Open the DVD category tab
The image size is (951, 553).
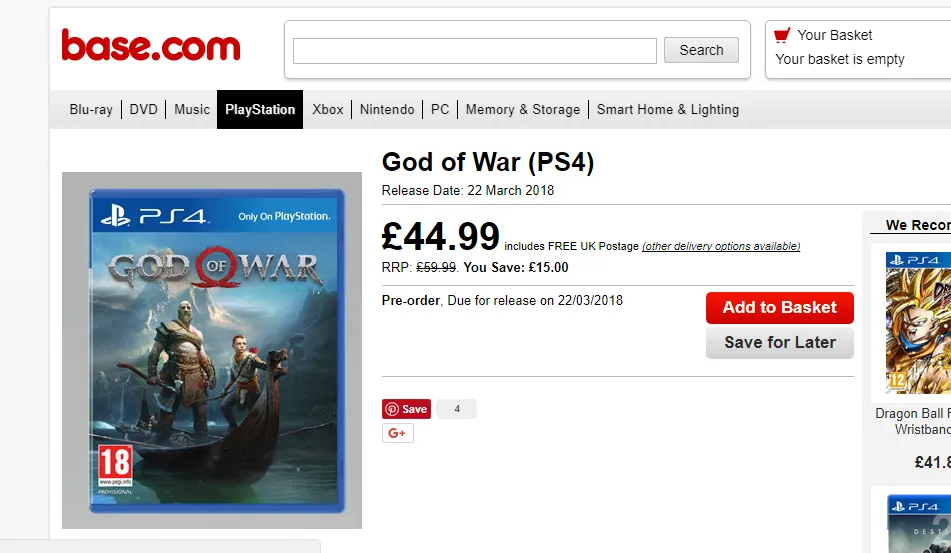point(144,110)
